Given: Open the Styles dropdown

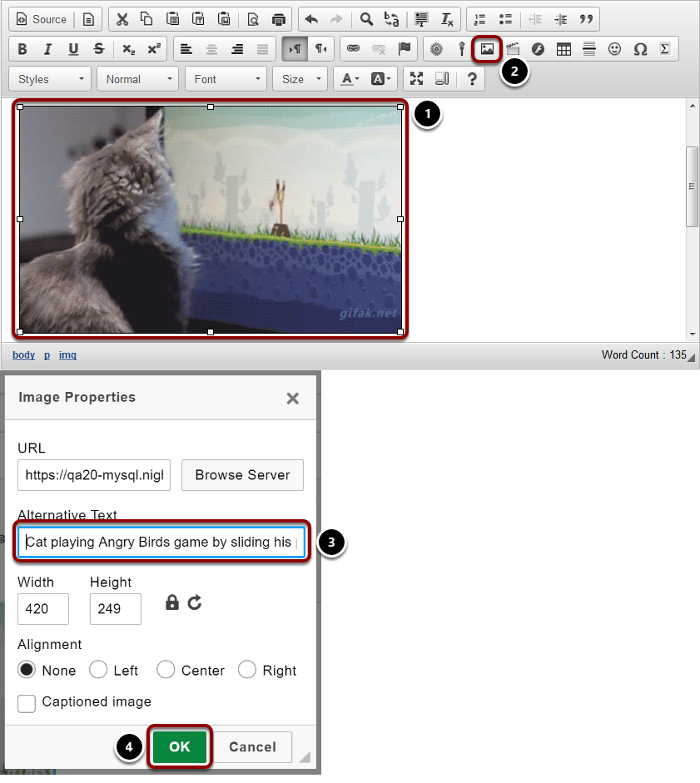Looking at the screenshot, I should (50, 79).
